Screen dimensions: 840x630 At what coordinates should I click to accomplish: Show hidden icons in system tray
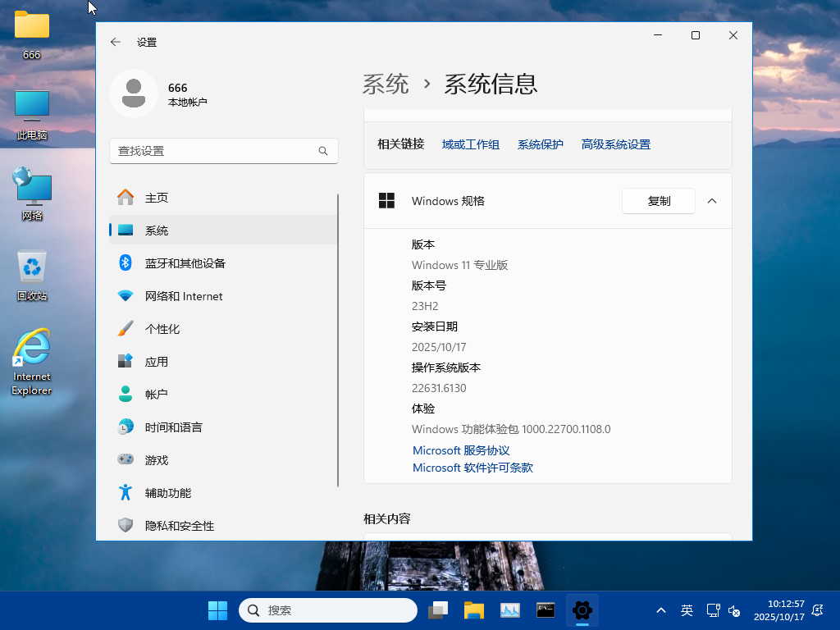(x=660, y=610)
